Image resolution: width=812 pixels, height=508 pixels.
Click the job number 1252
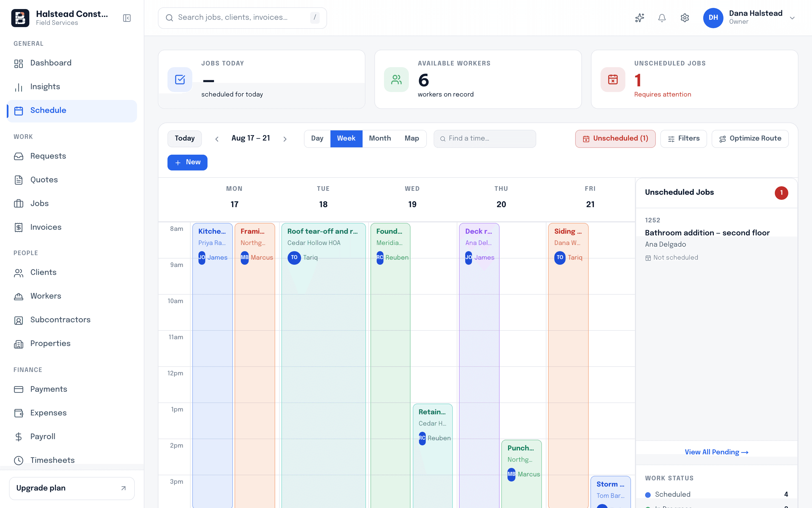[x=652, y=220]
